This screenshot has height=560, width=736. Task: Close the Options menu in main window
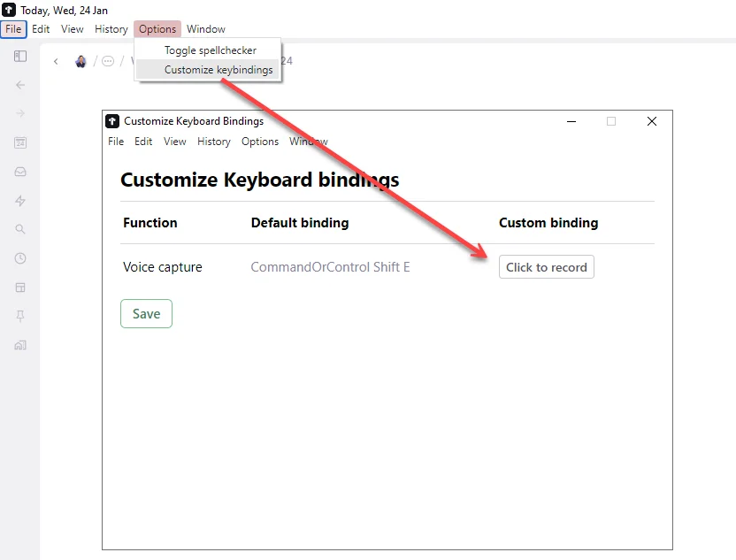point(157,29)
